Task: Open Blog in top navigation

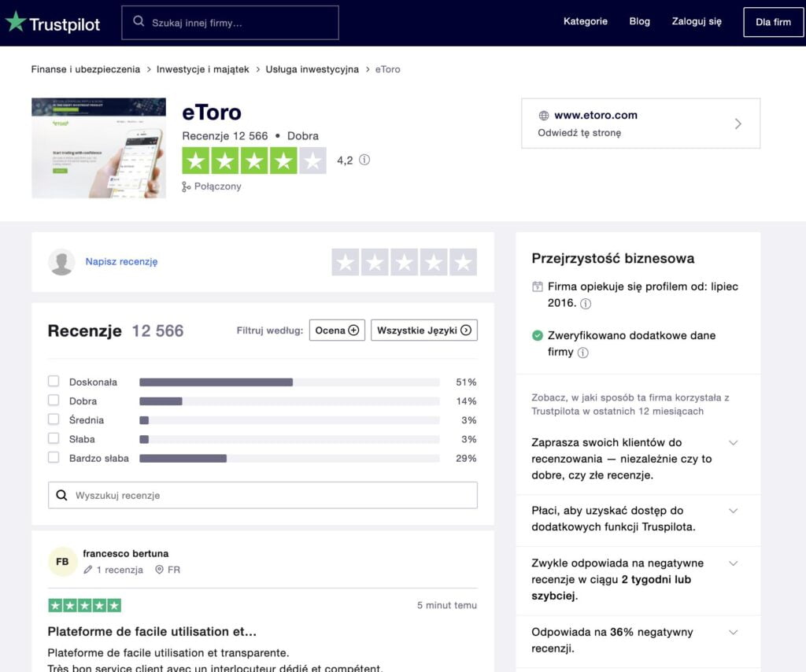Action: [639, 21]
